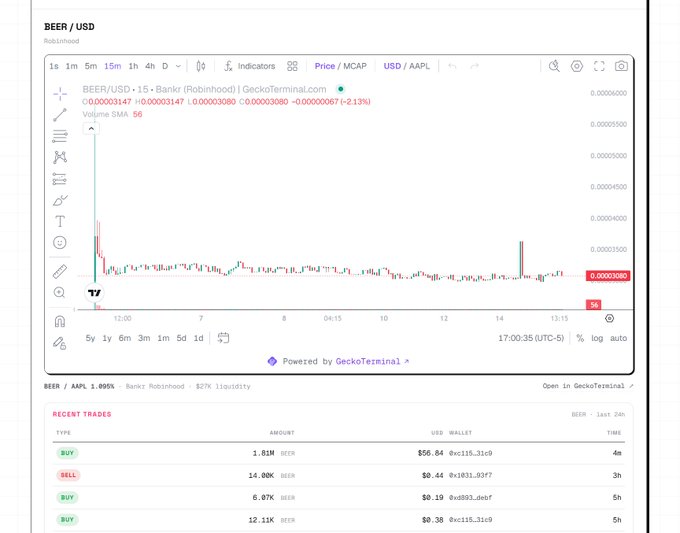Set the date range to 3m
This screenshot has width=680, height=533.
144,338
